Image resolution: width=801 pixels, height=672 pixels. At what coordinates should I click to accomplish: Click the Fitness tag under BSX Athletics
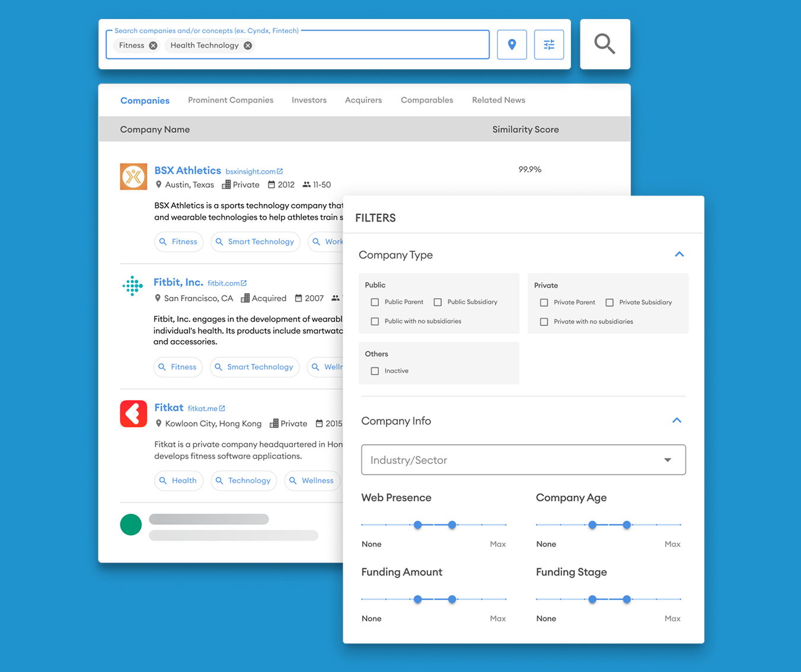pos(178,242)
